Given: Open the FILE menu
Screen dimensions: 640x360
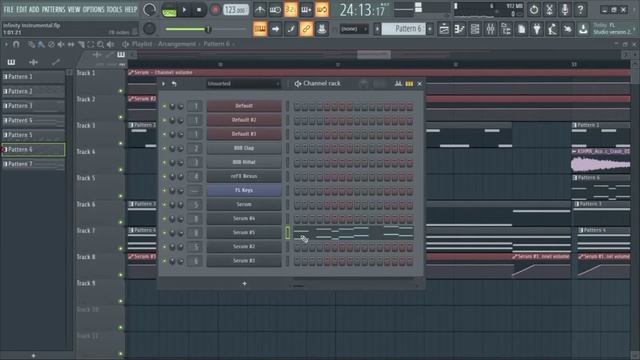Looking at the screenshot, I should 8,9.
